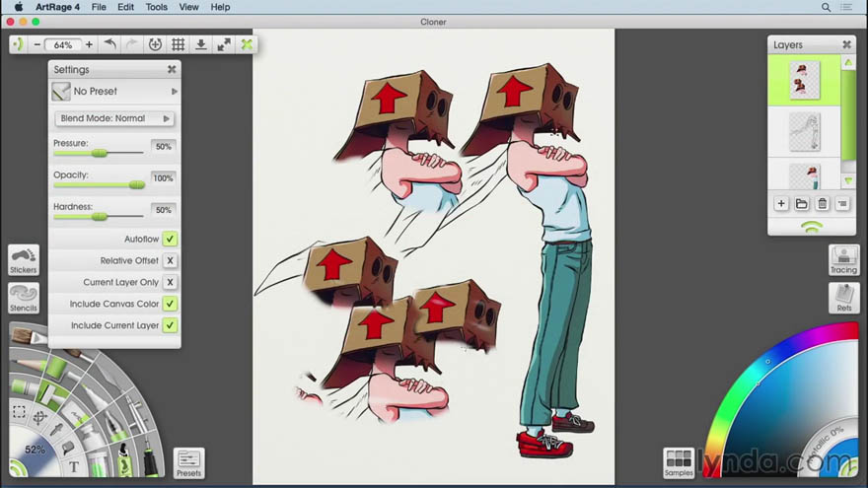Add a new layer with plus button
Viewport: 868px width, 488px height.
pyautogui.click(x=781, y=204)
